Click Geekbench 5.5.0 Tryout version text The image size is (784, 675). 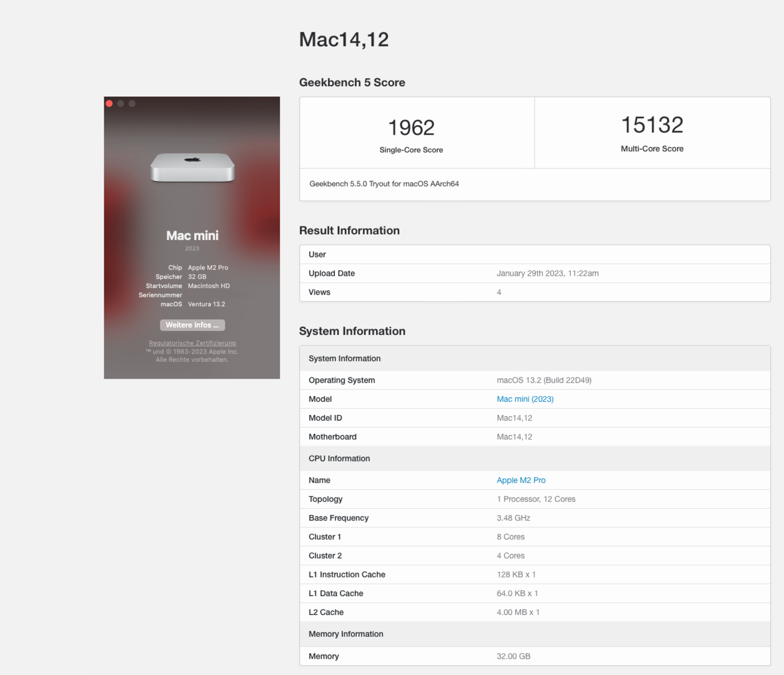(x=384, y=184)
